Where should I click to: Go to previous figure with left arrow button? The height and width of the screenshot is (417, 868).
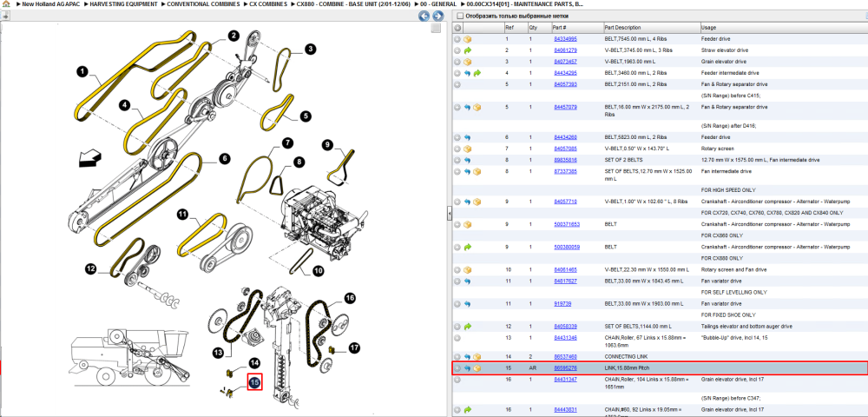pos(424,16)
